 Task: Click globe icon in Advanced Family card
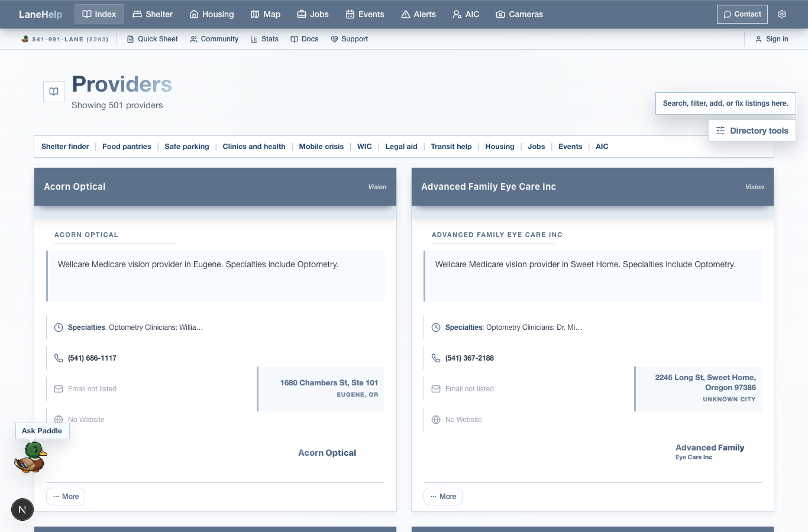436,420
